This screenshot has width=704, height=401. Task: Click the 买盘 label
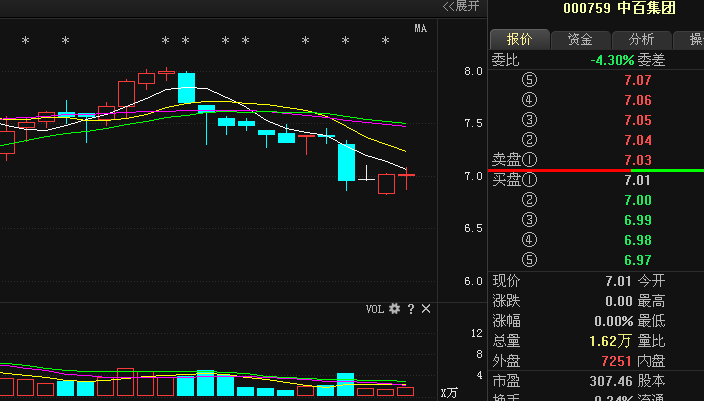506,180
